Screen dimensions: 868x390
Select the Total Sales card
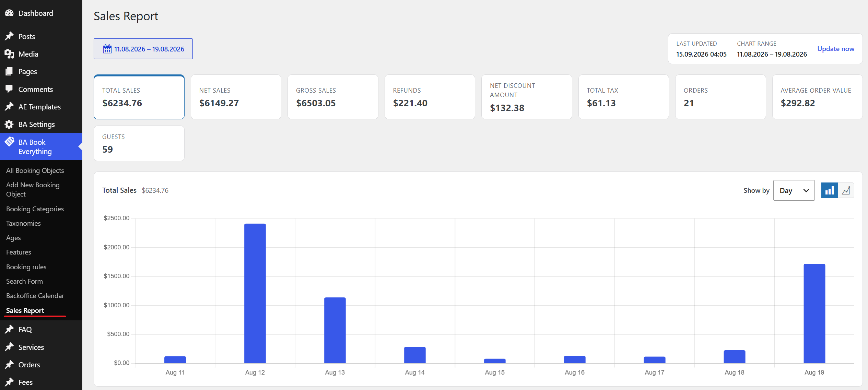pyautogui.click(x=139, y=97)
